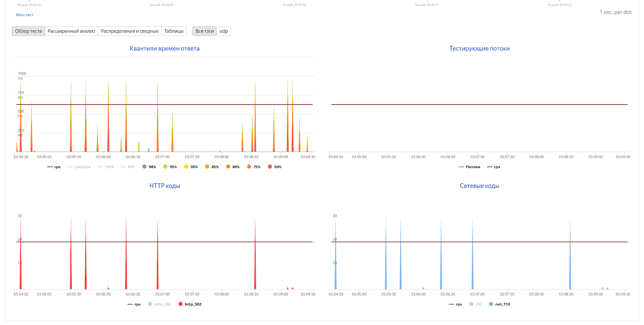
Task: Click the '16 нояб. 03:08:17' timeline label
Action: coord(427,5)
